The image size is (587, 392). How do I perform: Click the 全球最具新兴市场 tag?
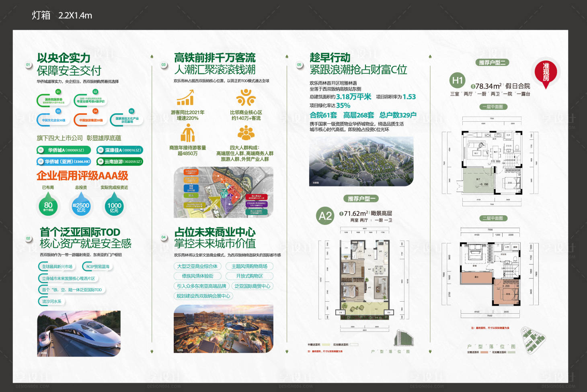(x=57, y=266)
